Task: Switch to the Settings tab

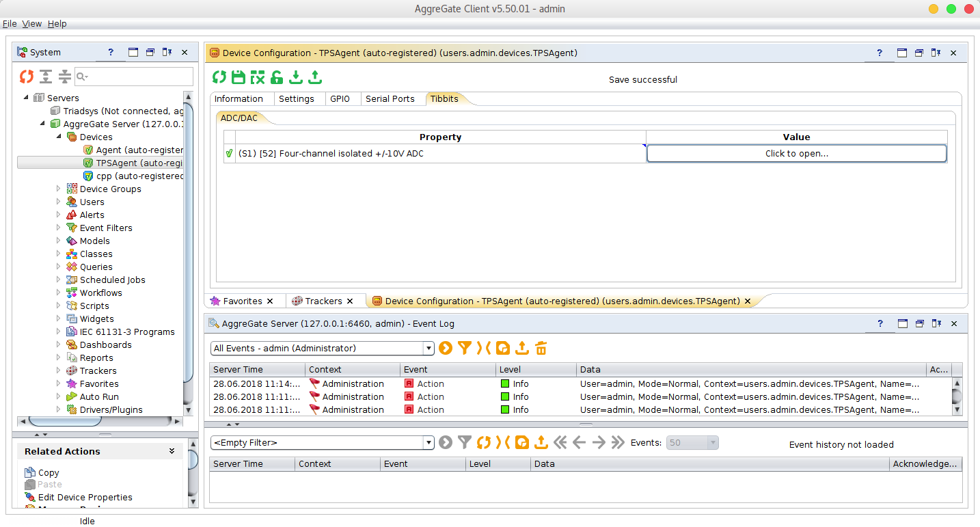Action: [x=297, y=98]
